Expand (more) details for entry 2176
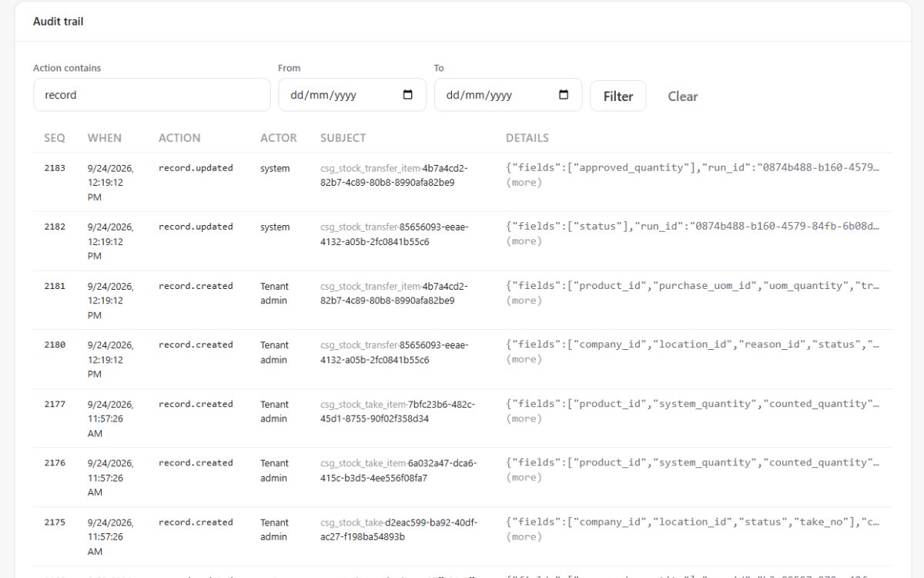This screenshot has width=924, height=578. click(524, 478)
